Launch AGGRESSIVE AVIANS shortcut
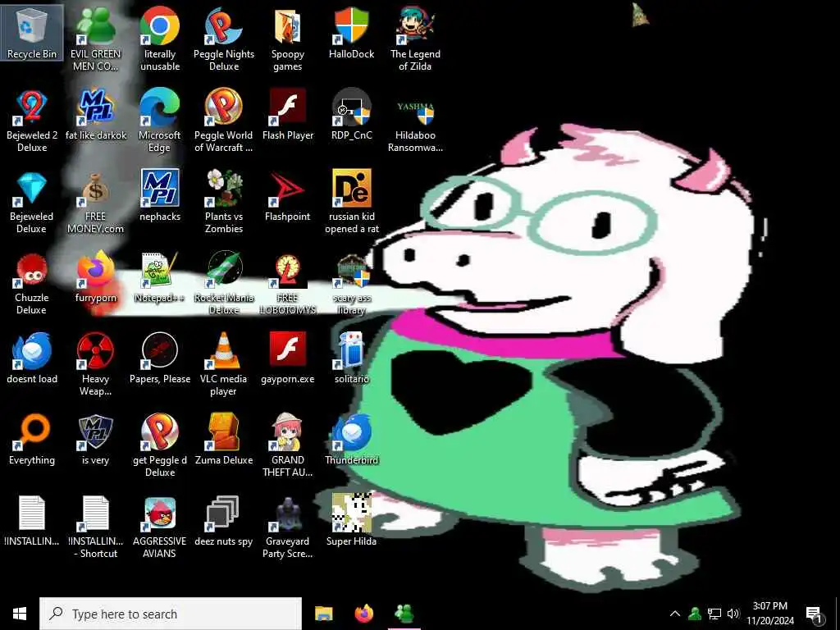Screen dimensions: 840x630 pos(160,527)
